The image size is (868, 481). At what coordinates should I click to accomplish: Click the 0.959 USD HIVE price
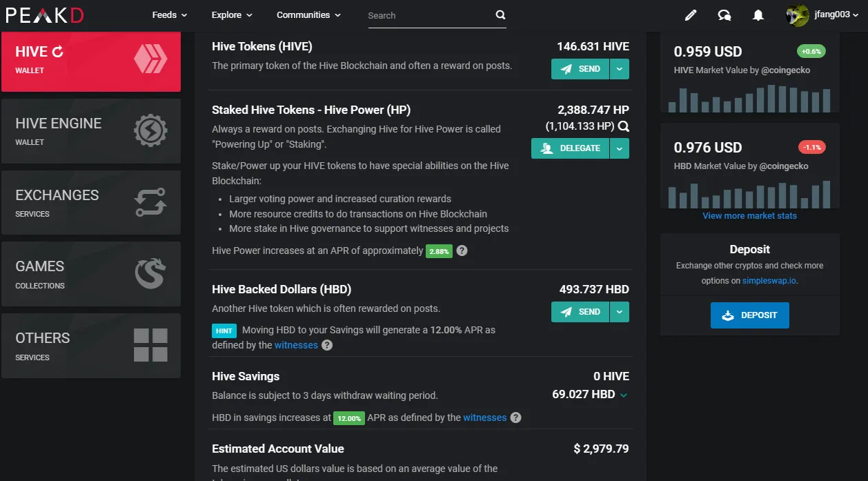click(x=708, y=51)
